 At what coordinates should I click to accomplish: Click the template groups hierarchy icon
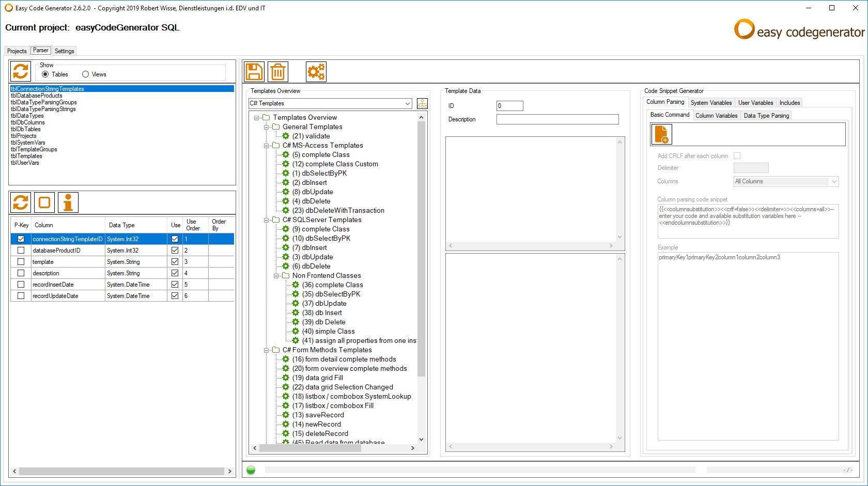pyautogui.click(x=423, y=103)
